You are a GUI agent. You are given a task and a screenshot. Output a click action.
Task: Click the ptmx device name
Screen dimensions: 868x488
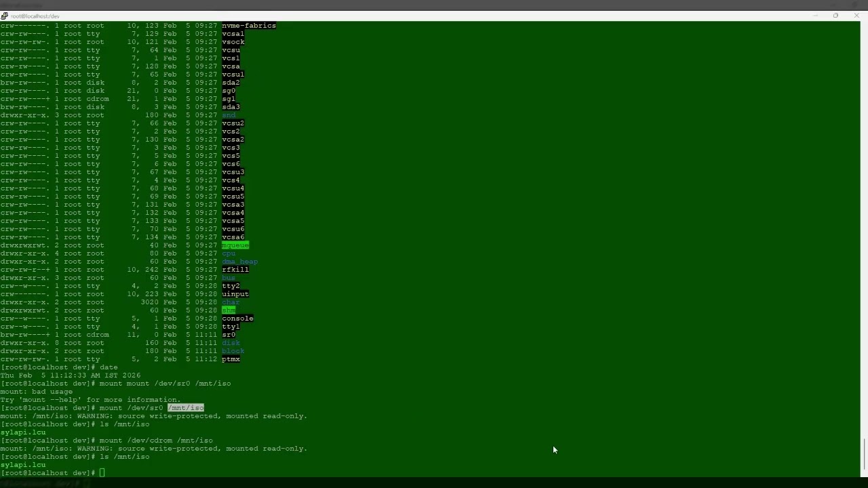pos(231,359)
